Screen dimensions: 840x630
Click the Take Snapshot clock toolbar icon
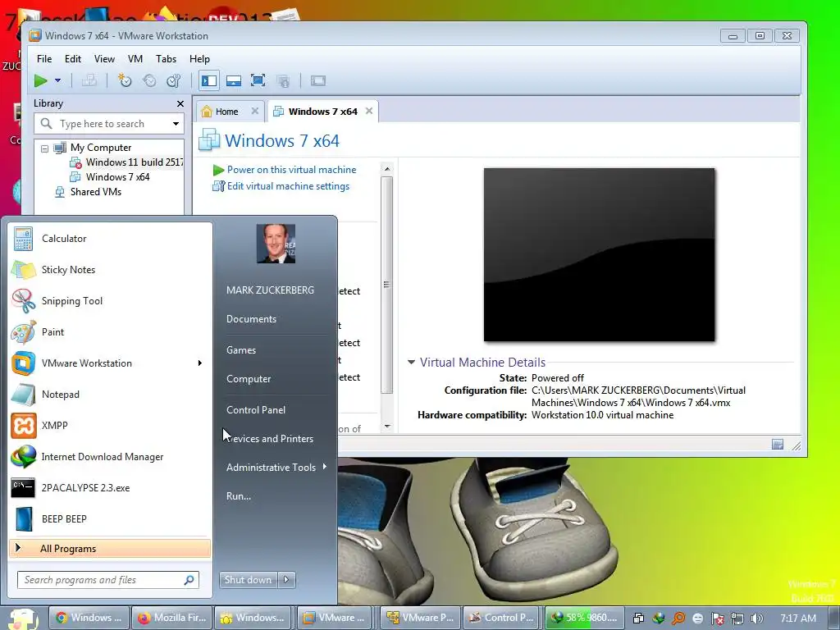pos(125,81)
